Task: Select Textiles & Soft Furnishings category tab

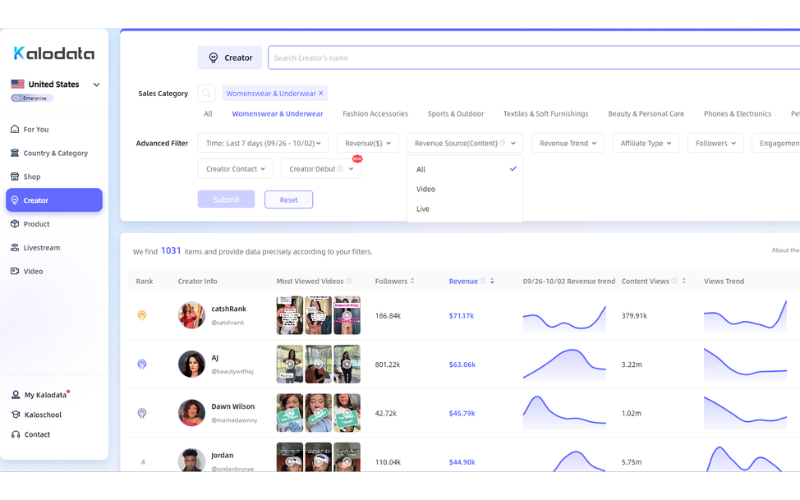Action: coord(546,114)
